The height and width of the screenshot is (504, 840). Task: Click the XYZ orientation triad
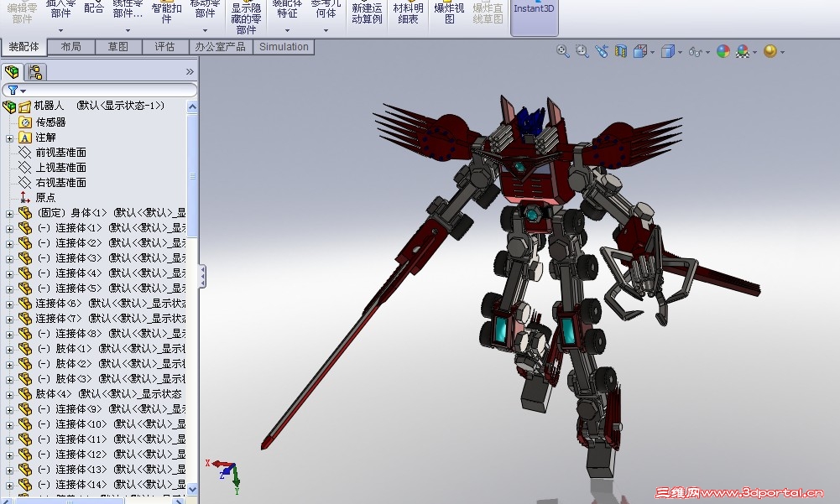224,475
